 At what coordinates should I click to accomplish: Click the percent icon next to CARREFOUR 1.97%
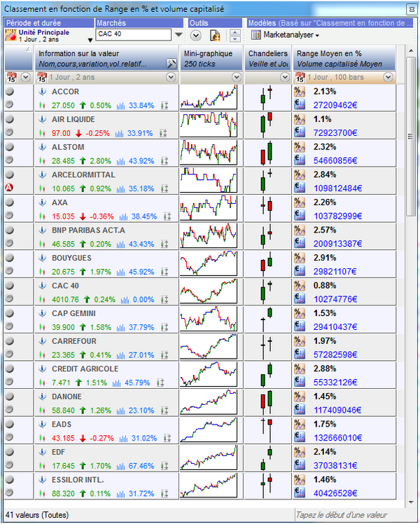pyautogui.click(x=300, y=341)
